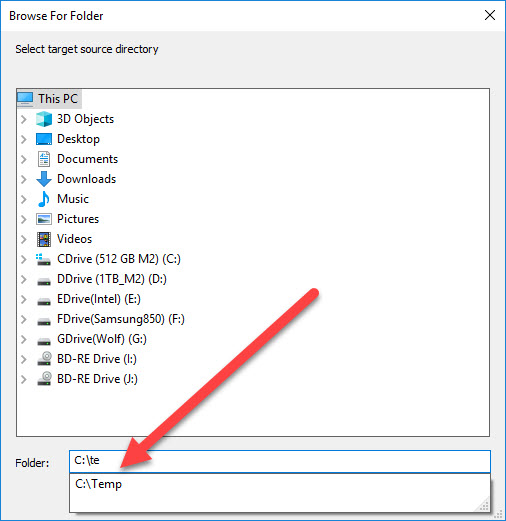This screenshot has width=506, height=521.
Task: Select CDrive (512 GB M2) (C:) label
Action: point(119,259)
